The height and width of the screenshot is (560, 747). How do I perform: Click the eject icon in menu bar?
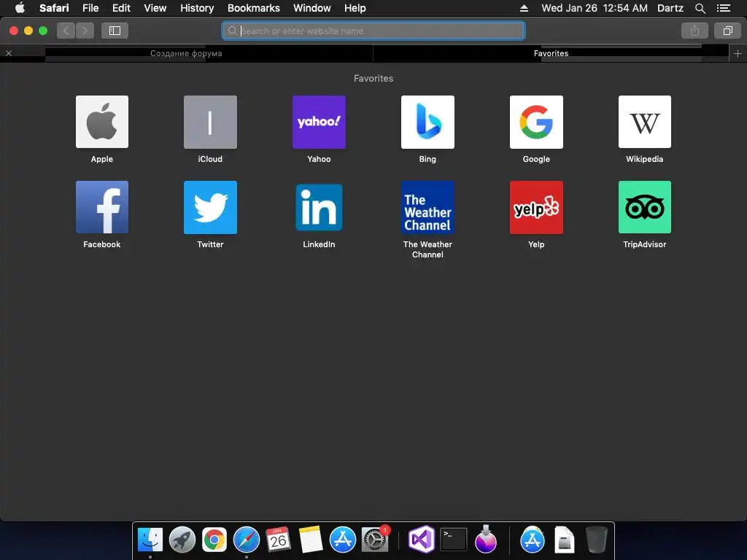(x=524, y=8)
